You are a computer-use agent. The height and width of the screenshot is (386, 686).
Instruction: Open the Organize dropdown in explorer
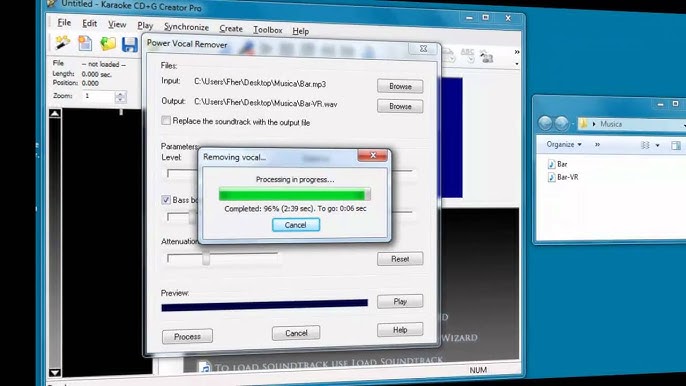(564, 144)
